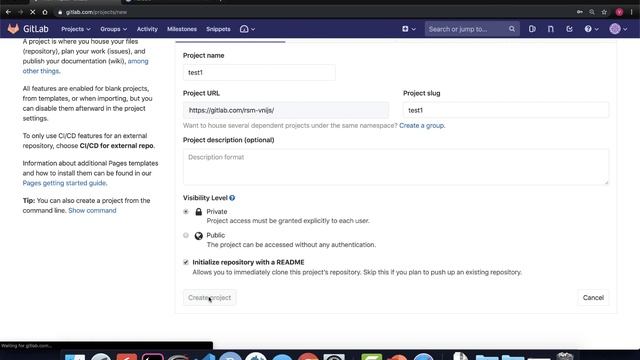Click the zoom magnifier icon in address bar

tap(592, 12)
